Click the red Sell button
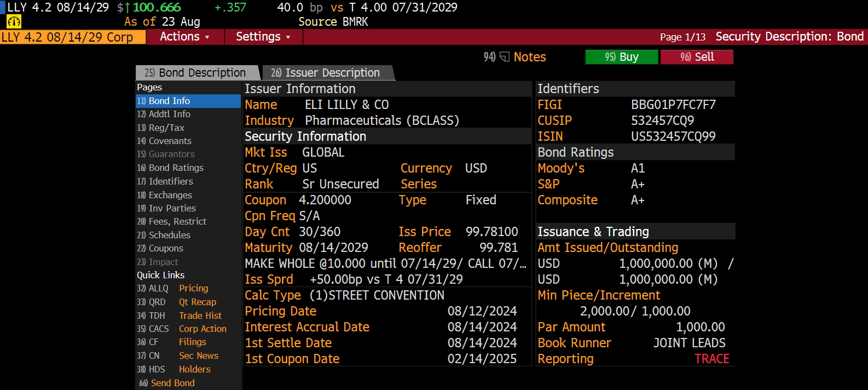The height and width of the screenshot is (390, 868). point(697,57)
